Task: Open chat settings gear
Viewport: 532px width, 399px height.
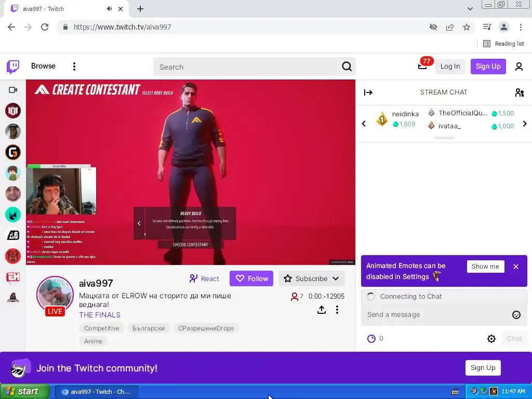Action: pyautogui.click(x=491, y=339)
